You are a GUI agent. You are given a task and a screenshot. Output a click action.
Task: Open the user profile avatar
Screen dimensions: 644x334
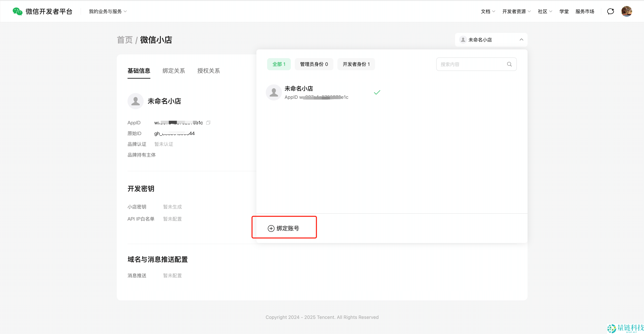point(627,11)
